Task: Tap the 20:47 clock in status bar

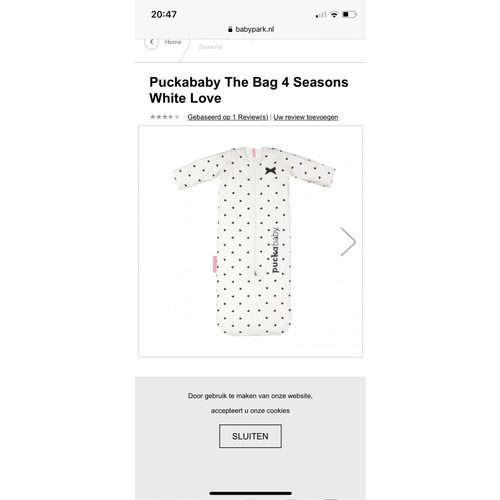Action: pos(164,14)
